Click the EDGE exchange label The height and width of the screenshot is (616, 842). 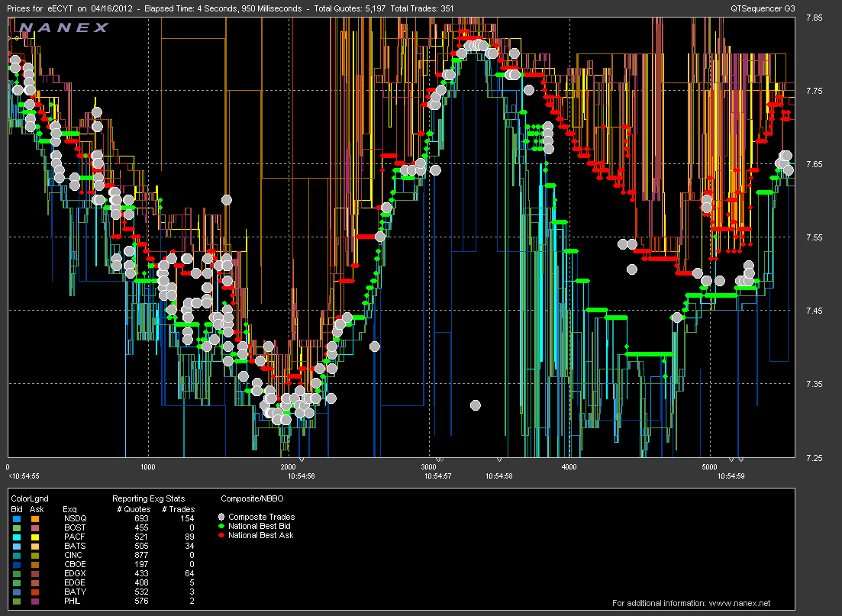pyautogui.click(x=75, y=582)
